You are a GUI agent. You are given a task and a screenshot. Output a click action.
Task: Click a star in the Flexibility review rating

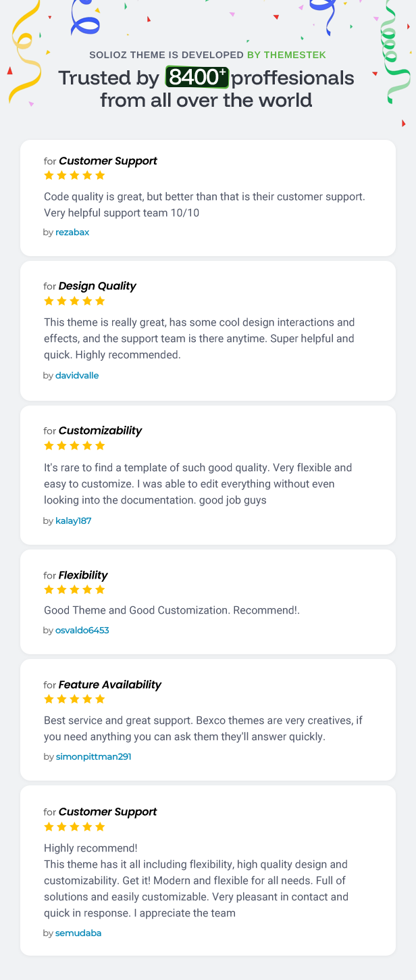click(x=74, y=589)
